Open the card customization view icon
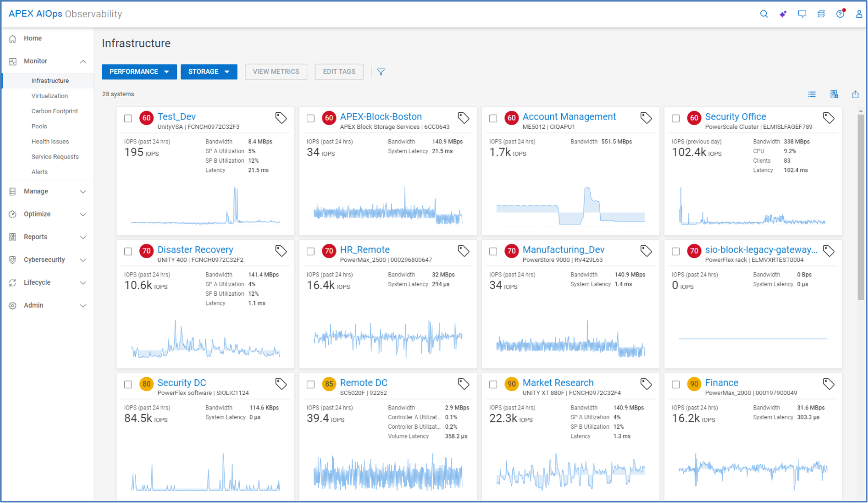The width and height of the screenshot is (868, 503). pos(834,94)
